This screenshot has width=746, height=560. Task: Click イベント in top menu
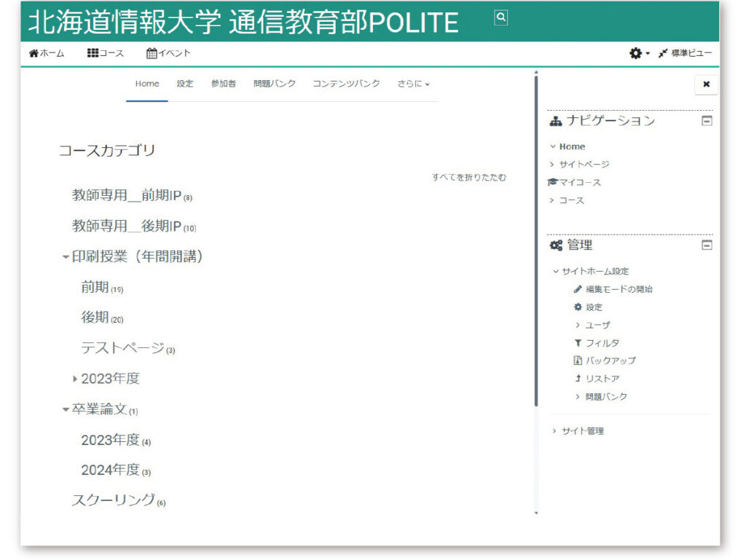point(174,53)
